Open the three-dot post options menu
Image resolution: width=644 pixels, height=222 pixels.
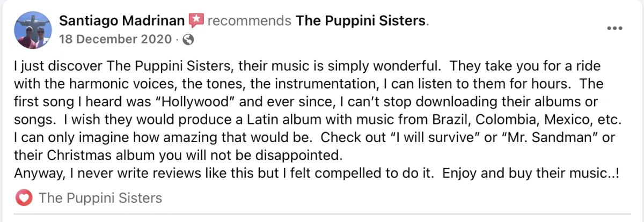(614, 28)
